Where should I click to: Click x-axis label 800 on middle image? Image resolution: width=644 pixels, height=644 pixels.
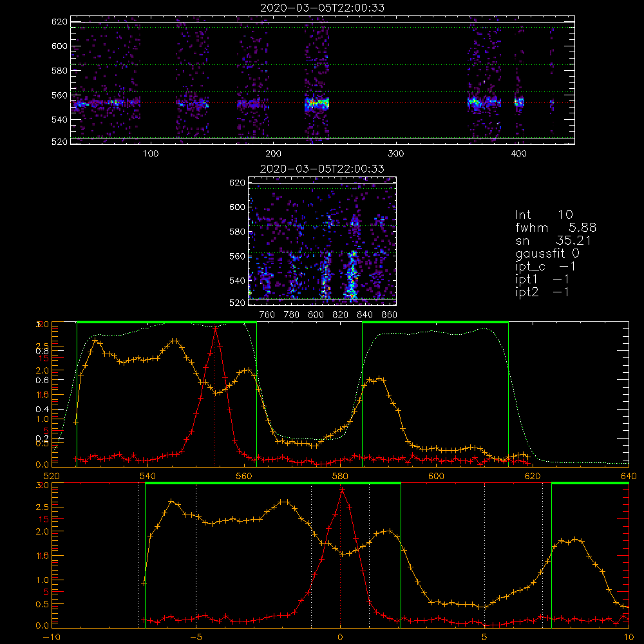tap(316, 315)
